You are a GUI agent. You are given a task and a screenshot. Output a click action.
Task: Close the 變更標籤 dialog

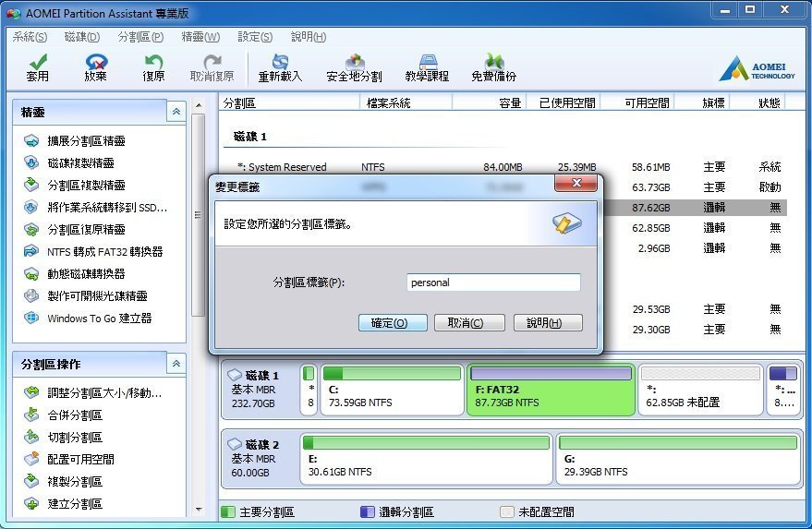(576, 183)
